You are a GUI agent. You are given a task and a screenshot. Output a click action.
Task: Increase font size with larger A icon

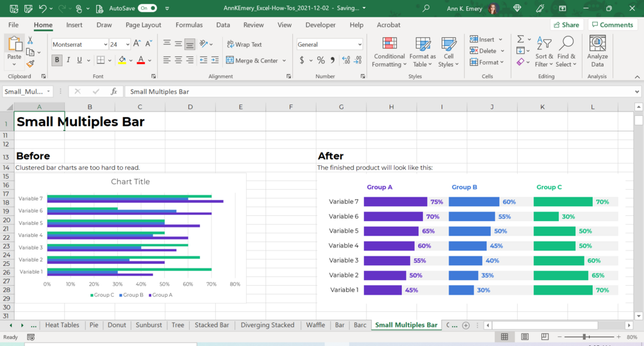tap(137, 44)
